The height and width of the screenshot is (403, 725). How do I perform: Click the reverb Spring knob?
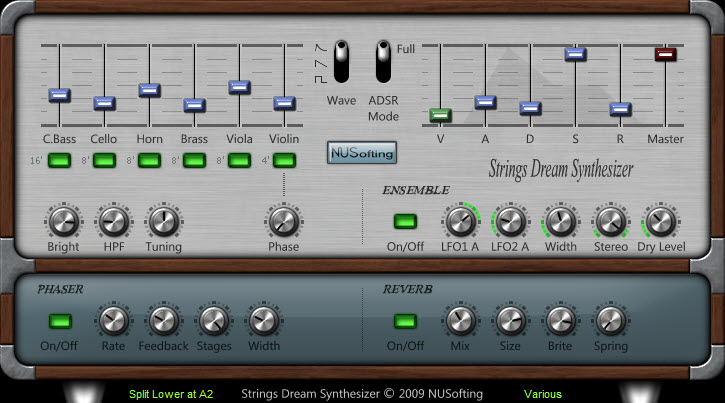tap(610, 321)
